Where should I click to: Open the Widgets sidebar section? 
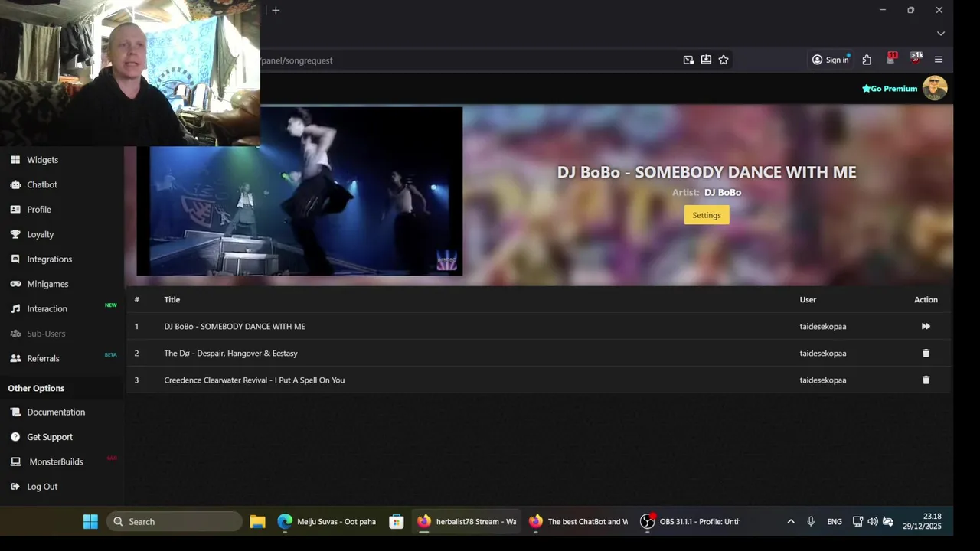click(x=42, y=160)
